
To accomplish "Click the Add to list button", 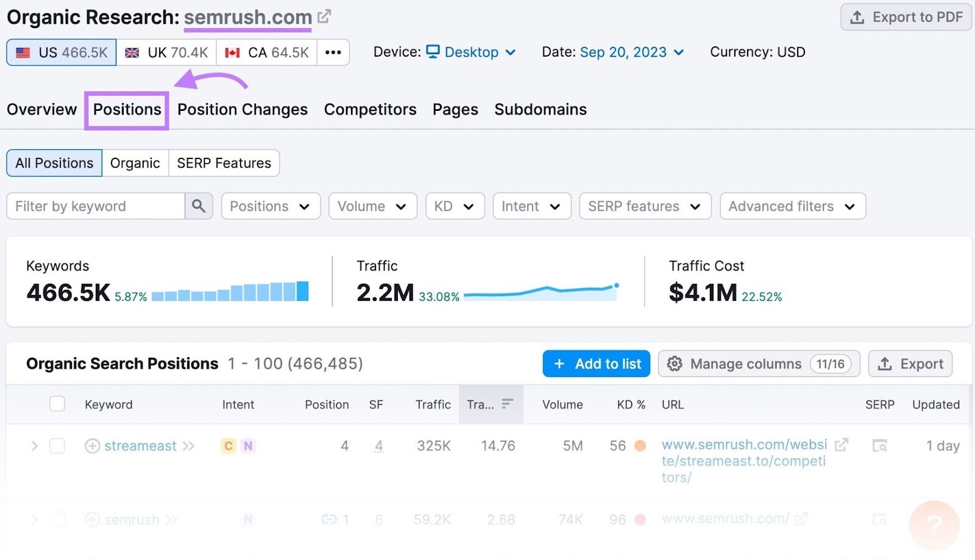I will [596, 364].
